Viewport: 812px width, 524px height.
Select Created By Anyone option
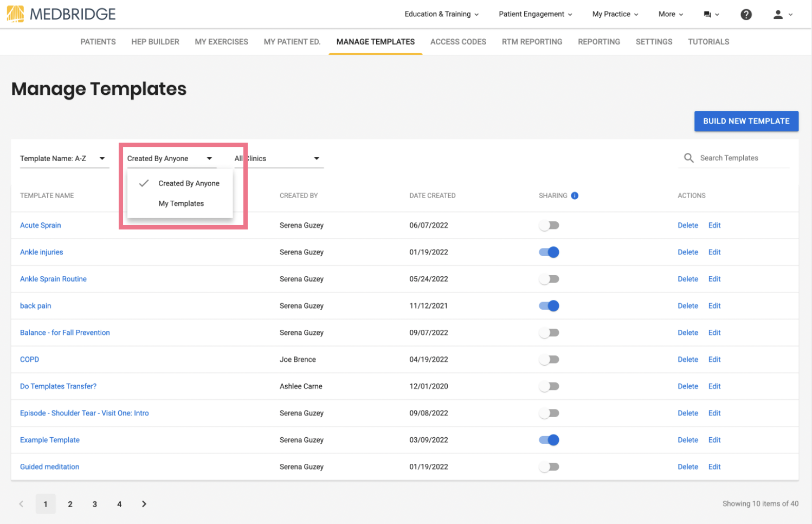pyautogui.click(x=180, y=183)
